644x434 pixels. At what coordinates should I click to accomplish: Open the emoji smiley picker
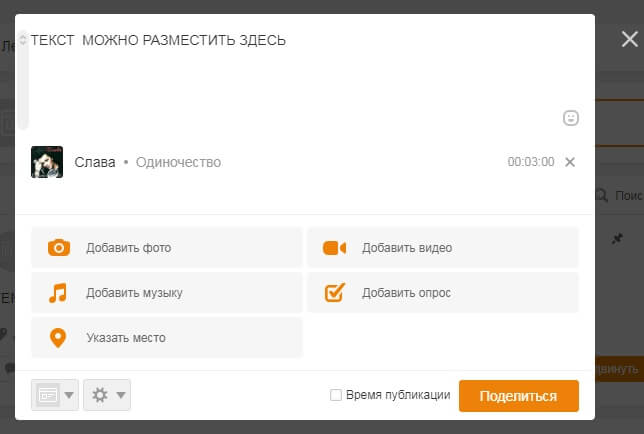pos(570,118)
